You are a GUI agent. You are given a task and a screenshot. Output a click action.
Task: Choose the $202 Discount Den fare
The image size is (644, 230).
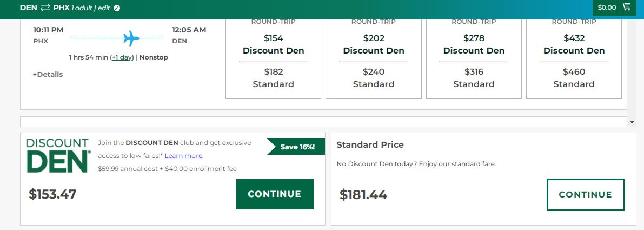[x=373, y=44]
